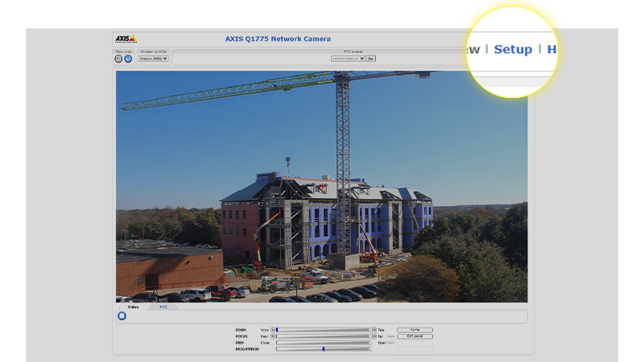Click the zoom Tele plus icon
The height and width of the screenshot is (362, 644).
pos(374,330)
